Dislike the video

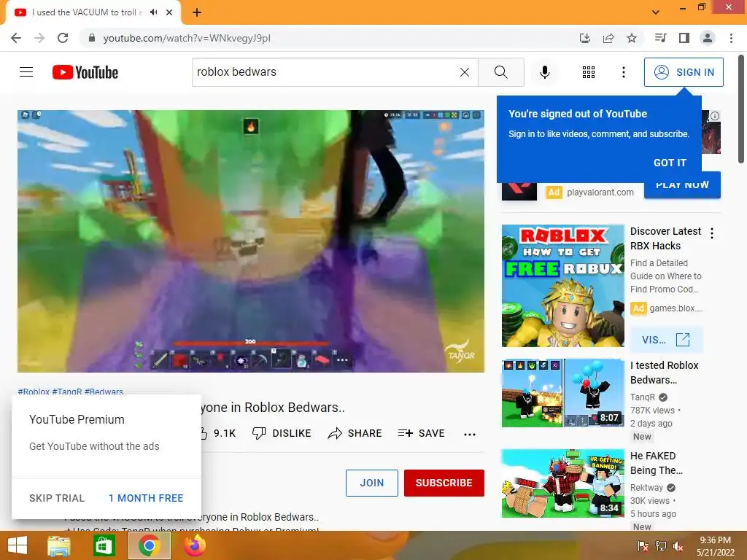(282, 433)
